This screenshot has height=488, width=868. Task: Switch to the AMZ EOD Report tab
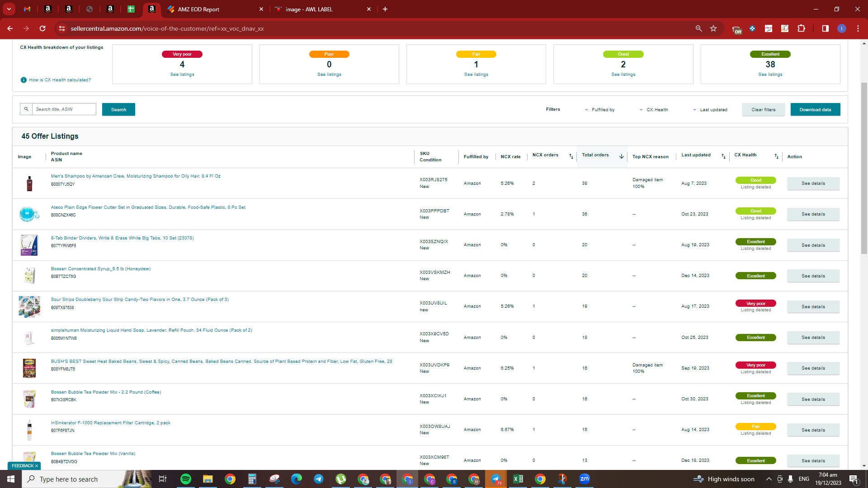point(215,9)
